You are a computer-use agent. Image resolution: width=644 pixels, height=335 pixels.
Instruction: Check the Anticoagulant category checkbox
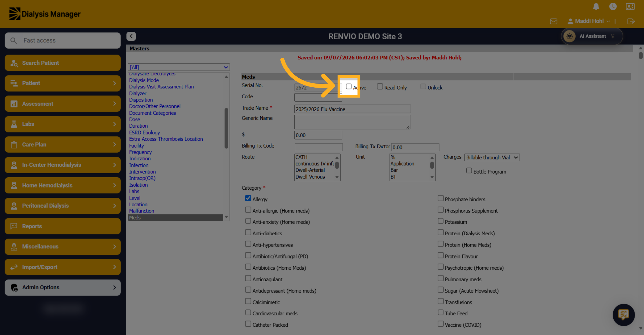[x=248, y=278]
